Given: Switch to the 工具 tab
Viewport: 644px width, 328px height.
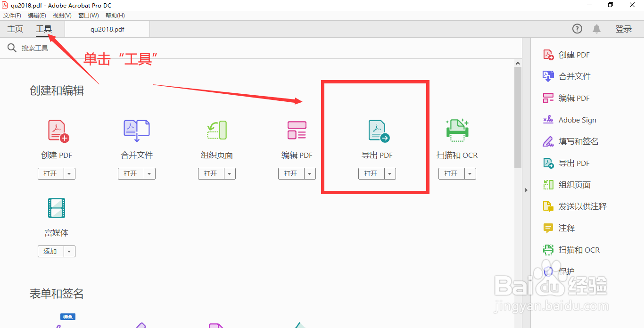Looking at the screenshot, I should pos(44,29).
